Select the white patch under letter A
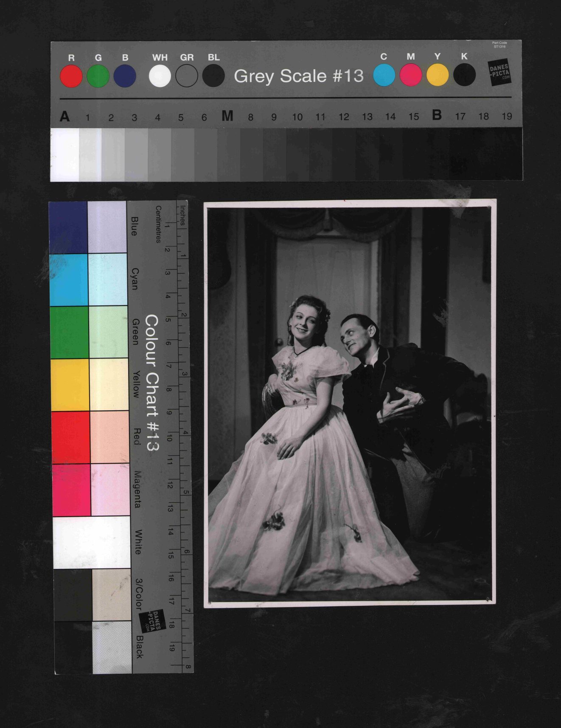Viewport: 561px width, 728px height. click(x=65, y=155)
